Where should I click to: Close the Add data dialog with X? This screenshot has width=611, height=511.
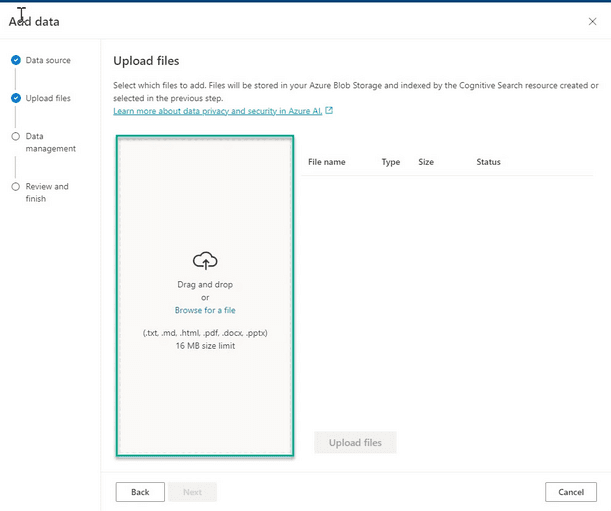point(592,21)
